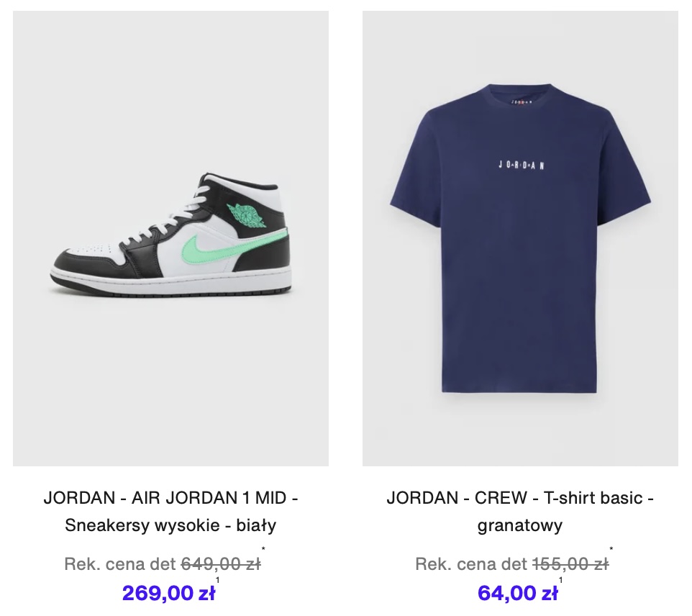Open 'JORDAN - CREW - T-shirt basic' product title
The height and width of the screenshot is (616, 692).
(520, 498)
